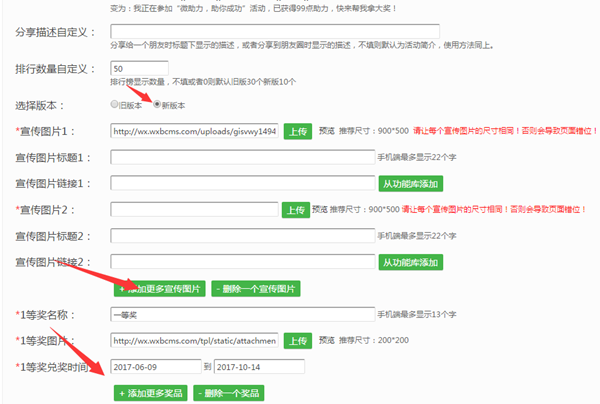
Task: Click 从功能库添加 for 宣传图片链接2
Action: (x=410, y=262)
